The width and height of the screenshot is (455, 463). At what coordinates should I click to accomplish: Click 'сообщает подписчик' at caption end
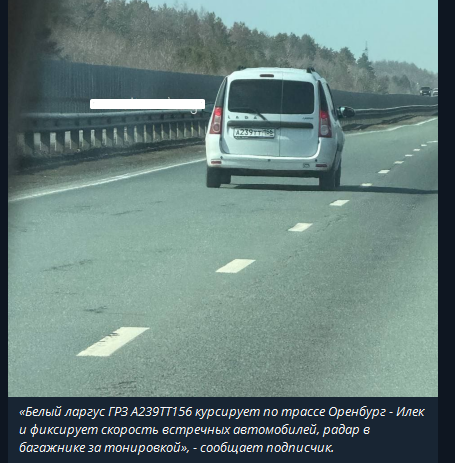[267, 448]
